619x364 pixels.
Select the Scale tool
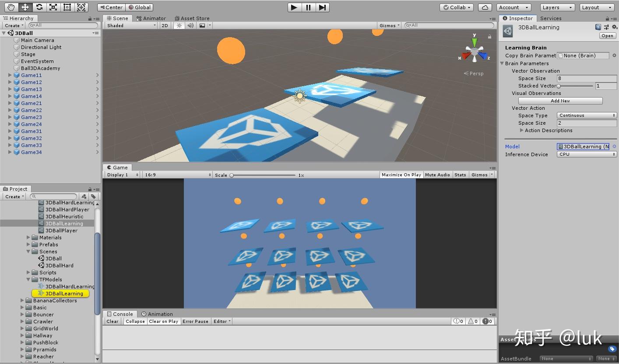click(53, 7)
